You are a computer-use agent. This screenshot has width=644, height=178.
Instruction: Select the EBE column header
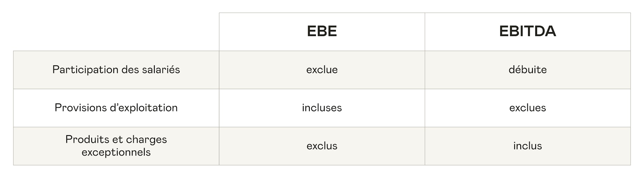coord(322,32)
